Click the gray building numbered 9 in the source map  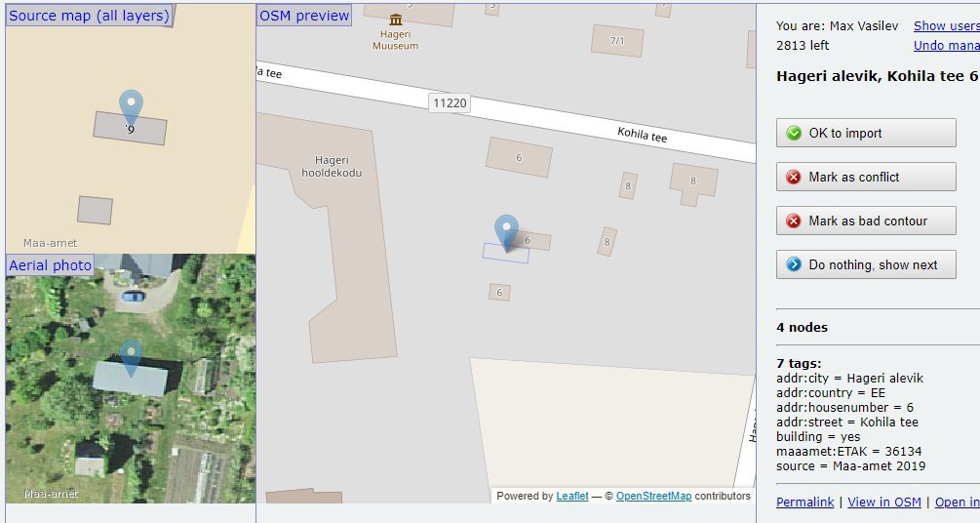click(130, 128)
